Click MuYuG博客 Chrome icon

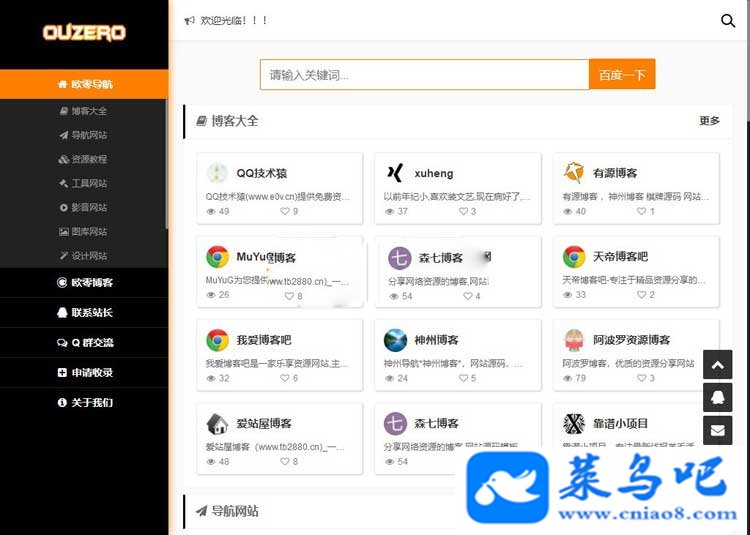tap(217, 257)
